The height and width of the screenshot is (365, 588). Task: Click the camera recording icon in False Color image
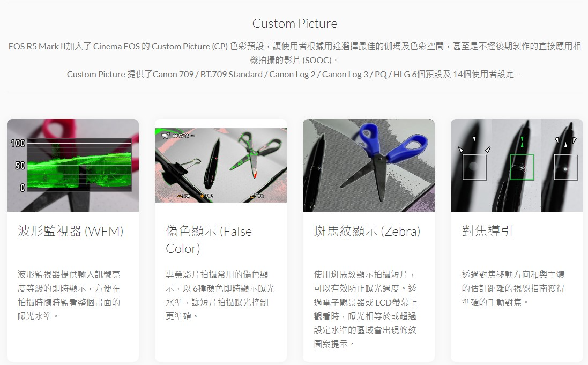(166, 135)
